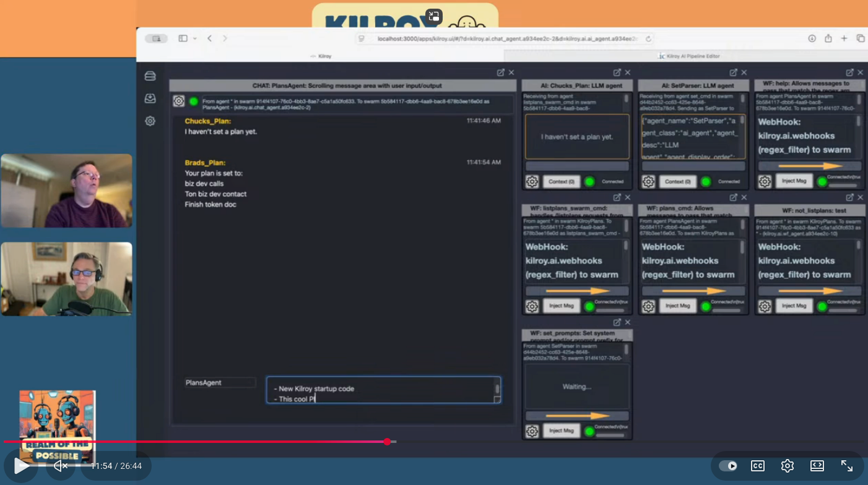Open gear settings in WF not_listplans panel
This screenshot has height=485, width=868.
pos(765,306)
